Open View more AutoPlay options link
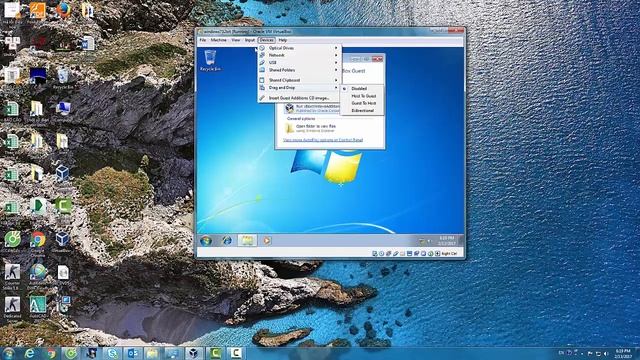640x360 pixels. pos(323,140)
